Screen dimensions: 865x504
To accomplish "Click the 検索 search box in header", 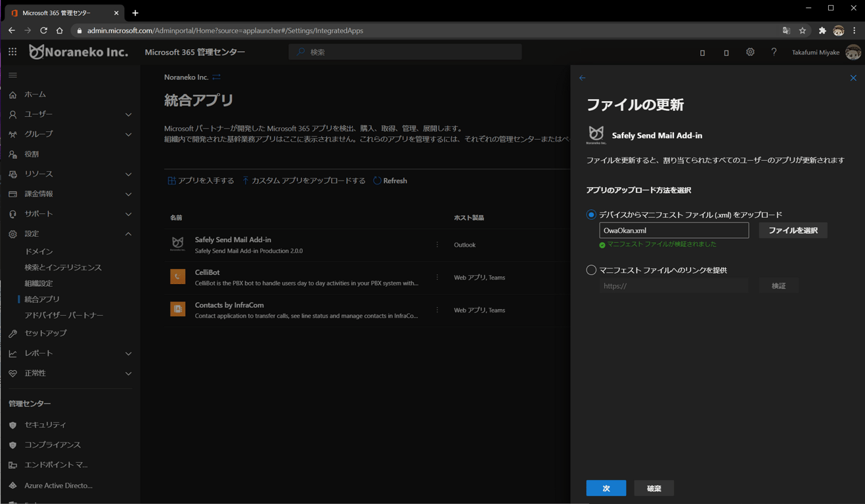I will [405, 52].
